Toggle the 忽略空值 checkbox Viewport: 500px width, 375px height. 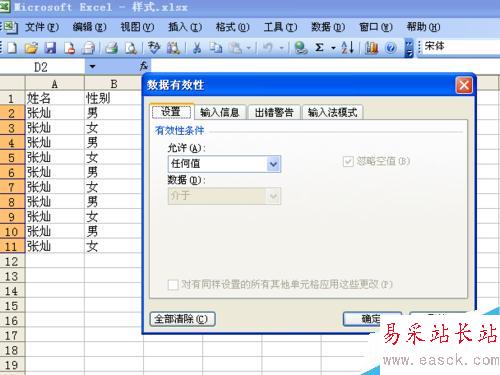[348, 162]
